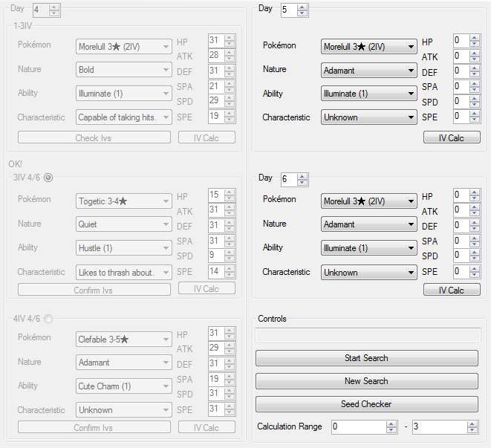Expand Day 6 Characteristic dropdown
The height and width of the screenshot is (448, 491).
pyautogui.click(x=368, y=273)
